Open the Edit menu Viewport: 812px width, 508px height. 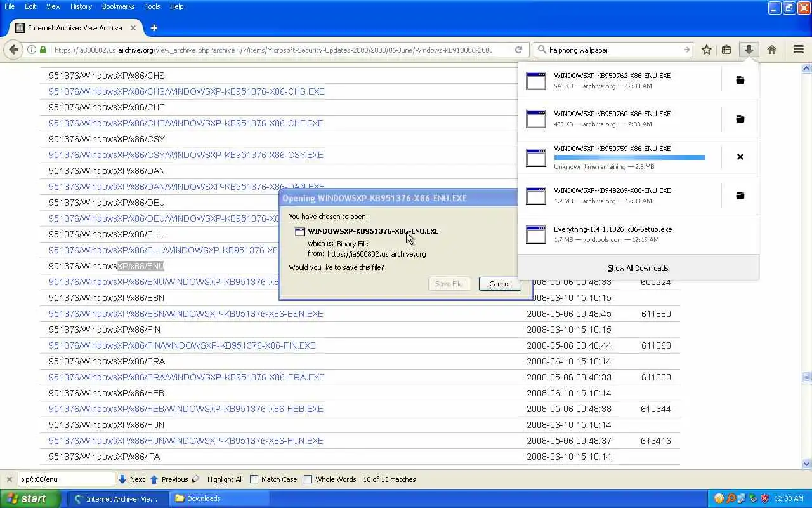point(30,6)
